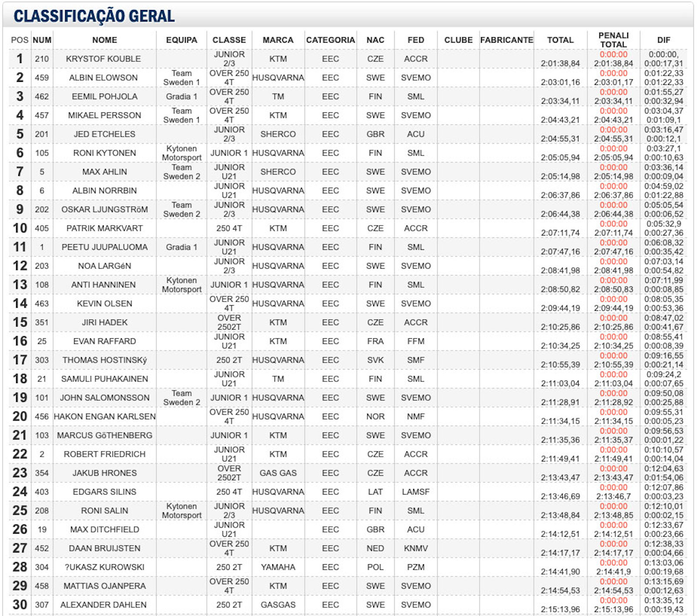
Task: Select rider name ALEXANDER DAHLEN
Action: click(103, 605)
